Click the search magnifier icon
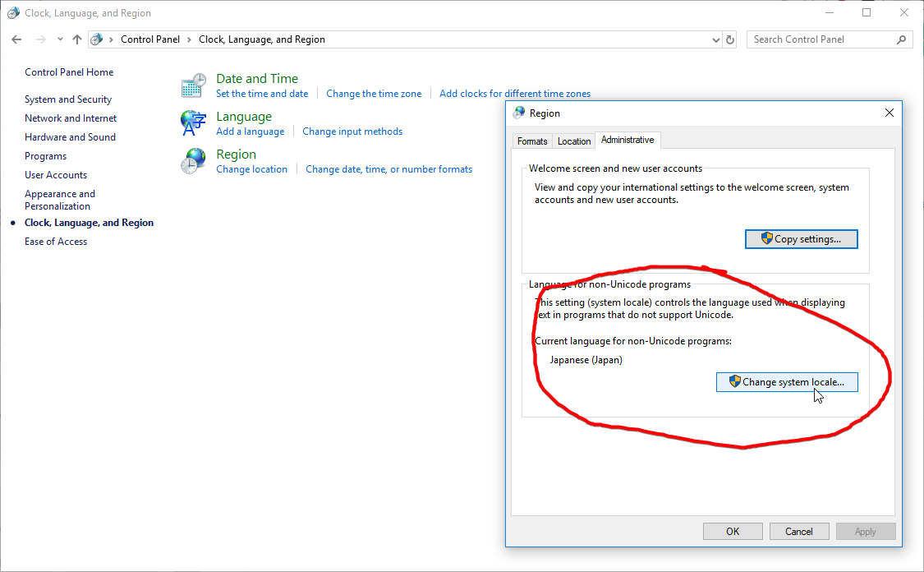The height and width of the screenshot is (572, 924). coord(901,39)
